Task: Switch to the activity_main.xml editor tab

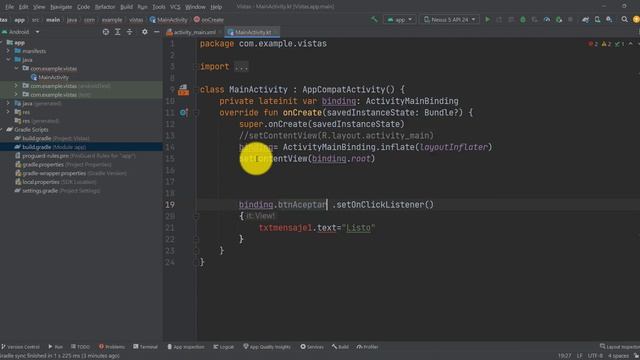Action: [x=192, y=32]
